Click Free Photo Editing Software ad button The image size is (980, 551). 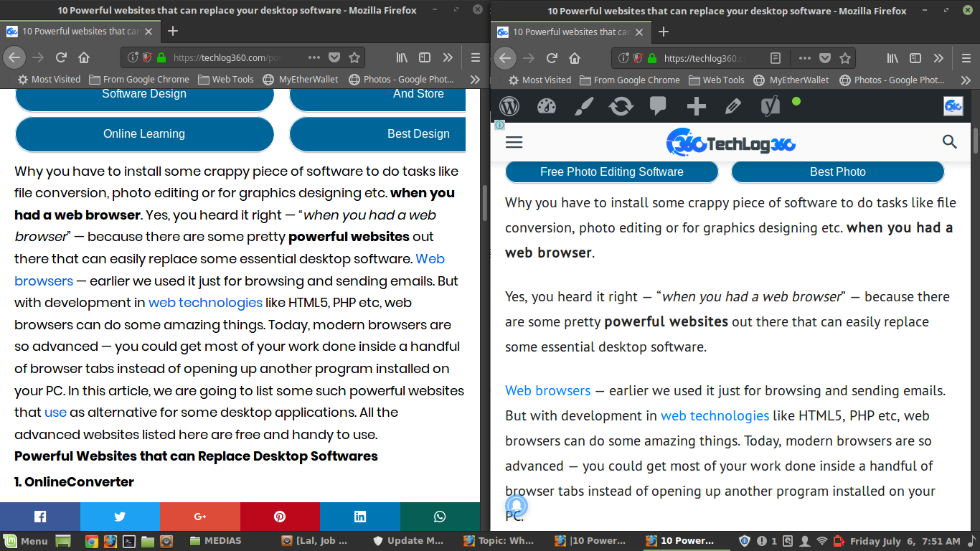coord(612,171)
